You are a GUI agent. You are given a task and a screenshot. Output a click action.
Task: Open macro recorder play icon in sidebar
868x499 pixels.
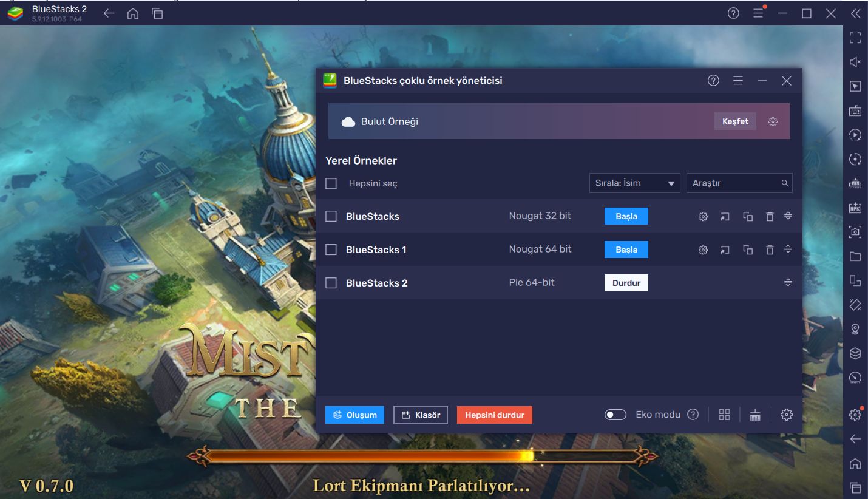pos(855,135)
